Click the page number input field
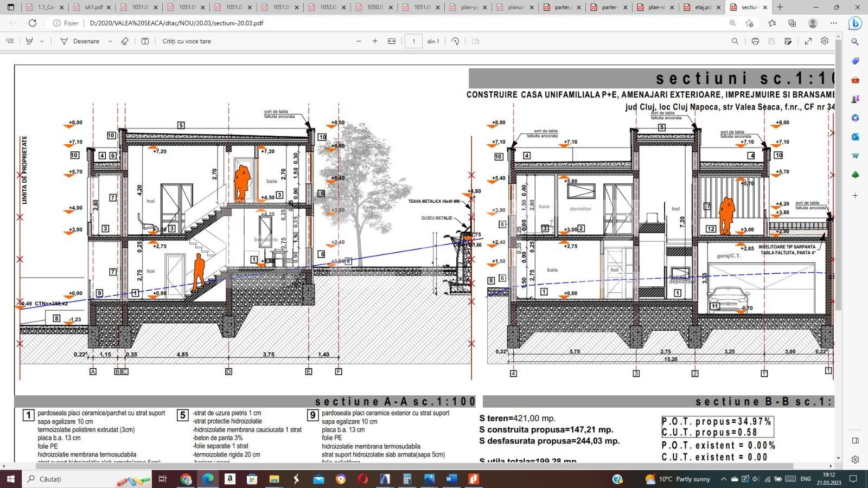868x488 pixels. point(413,41)
